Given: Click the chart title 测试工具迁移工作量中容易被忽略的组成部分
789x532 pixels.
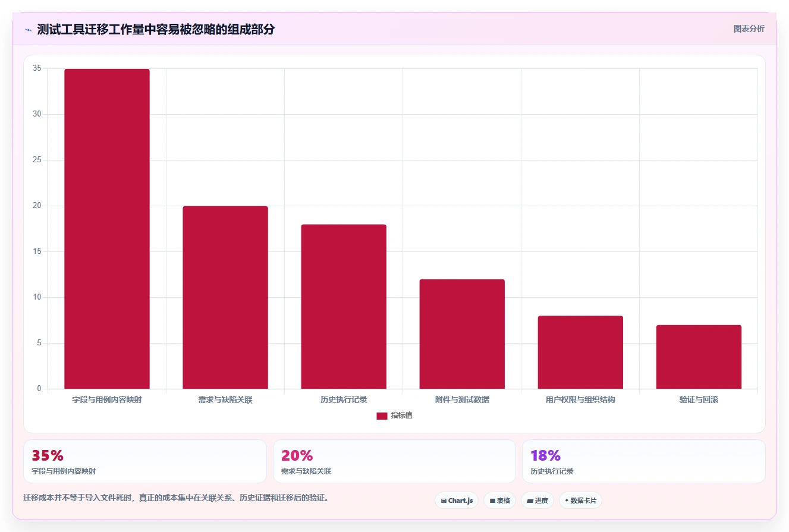Looking at the screenshot, I should (x=156, y=30).
